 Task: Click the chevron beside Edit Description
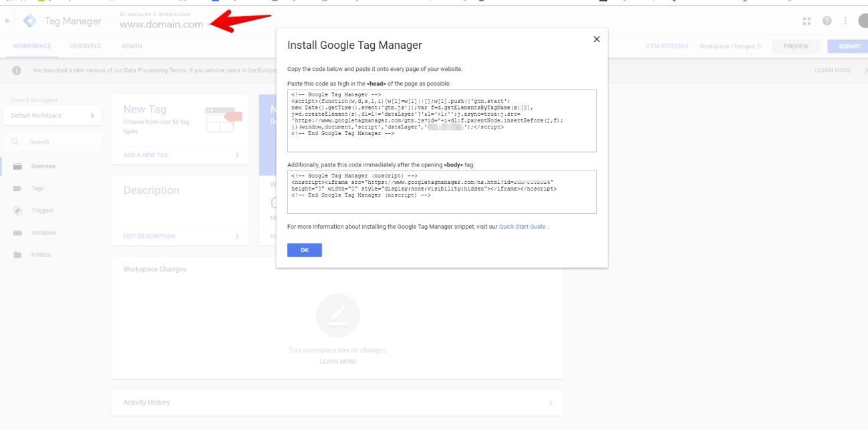(237, 236)
